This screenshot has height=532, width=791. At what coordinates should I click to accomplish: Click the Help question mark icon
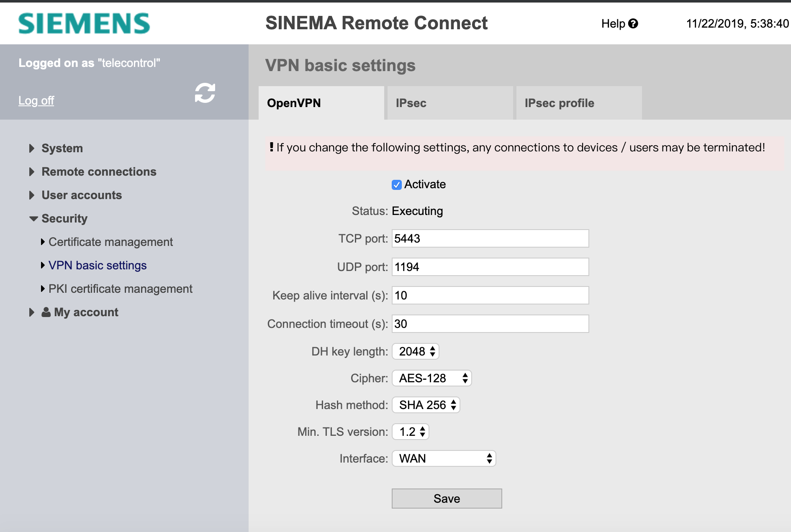633,23
